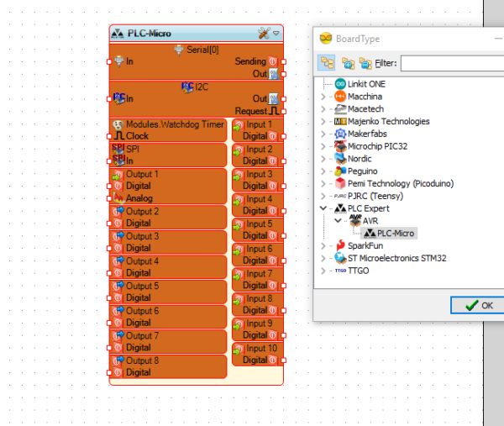Image resolution: width=504 pixels, height=426 pixels.
Task: Select the Modules.Watchdog Timer dog icon
Action: click(118, 124)
